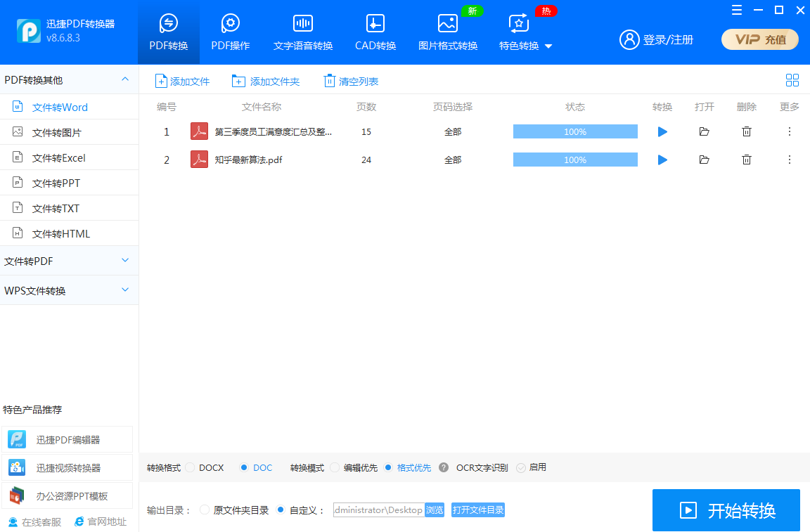Expand the 文件转PDF section
Image resolution: width=810 pixels, height=532 pixels.
click(125, 261)
